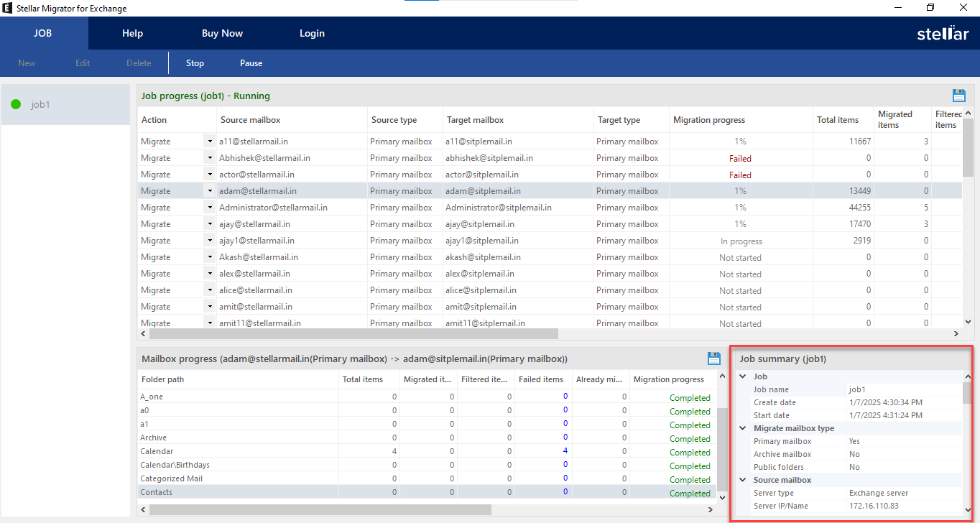Select the Calendar folder row
The height and width of the screenshot is (523, 980).
tap(427, 451)
